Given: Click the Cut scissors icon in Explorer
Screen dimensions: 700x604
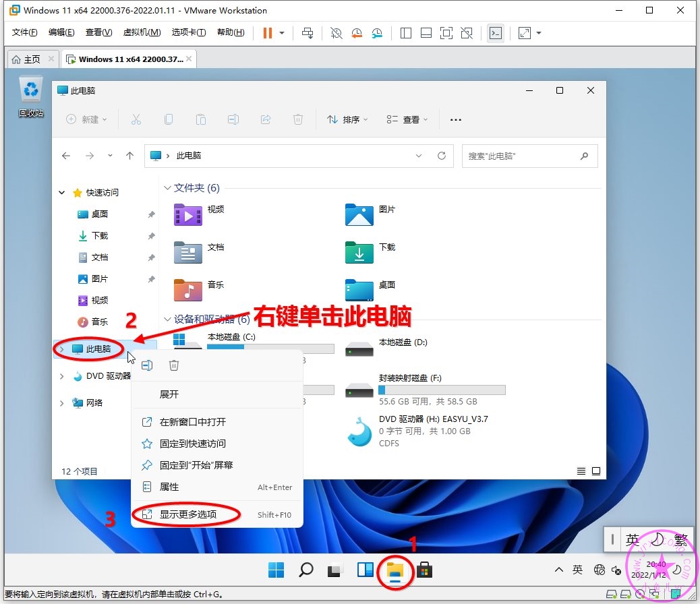Looking at the screenshot, I should click(136, 119).
